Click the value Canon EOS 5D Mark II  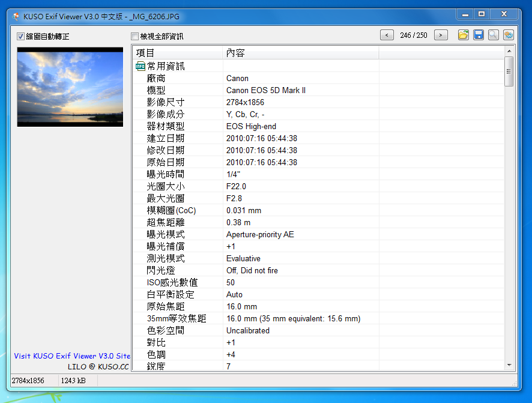click(x=266, y=90)
